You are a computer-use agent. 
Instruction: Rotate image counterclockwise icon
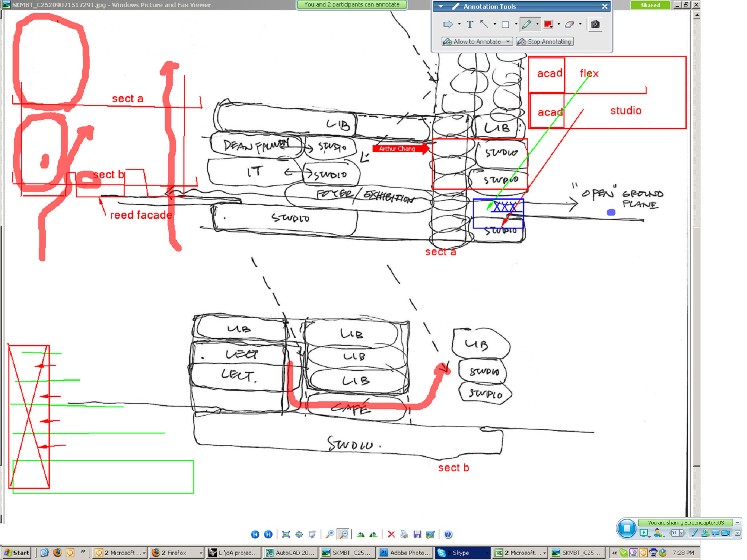pos(373,534)
